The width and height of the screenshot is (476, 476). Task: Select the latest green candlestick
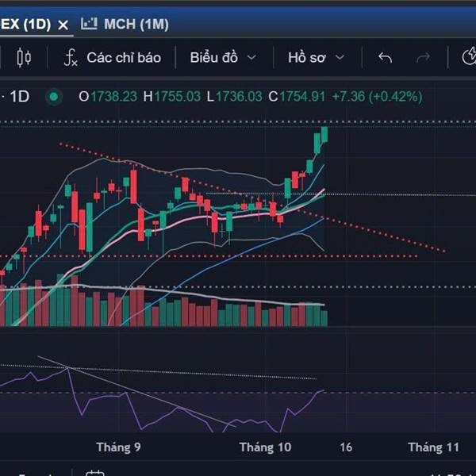(x=324, y=135)
